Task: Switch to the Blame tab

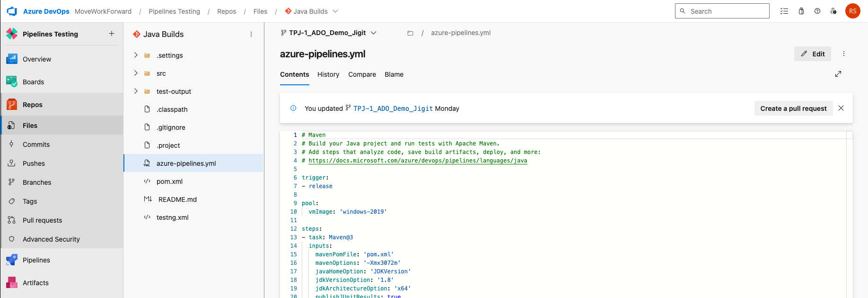Action: click(394, 74)
